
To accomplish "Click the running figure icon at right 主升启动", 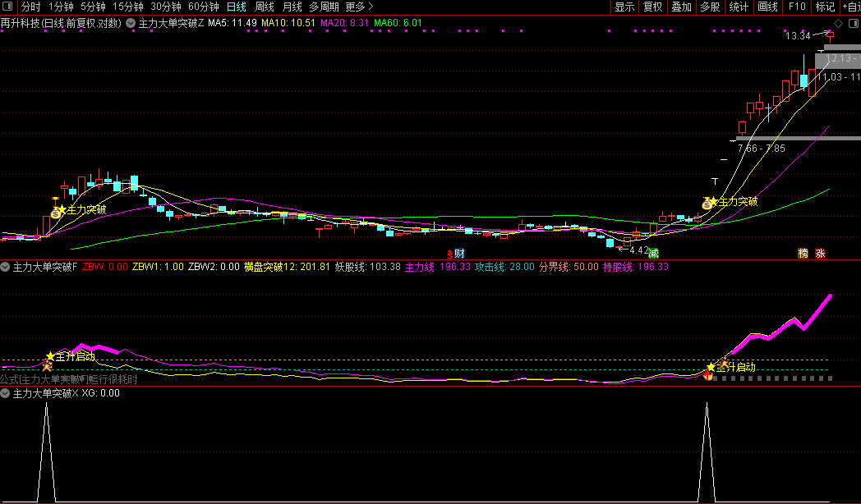I will (x=725, y=361).
